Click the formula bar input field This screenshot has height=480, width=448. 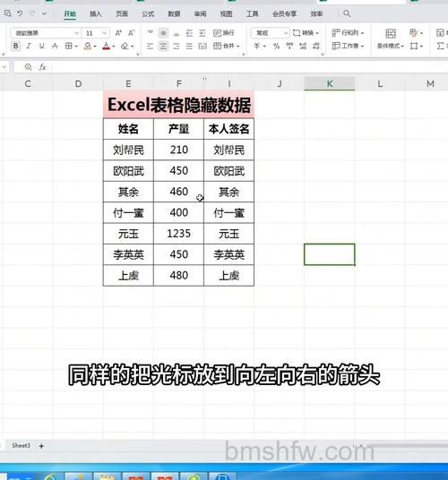[x=250, y=67]
